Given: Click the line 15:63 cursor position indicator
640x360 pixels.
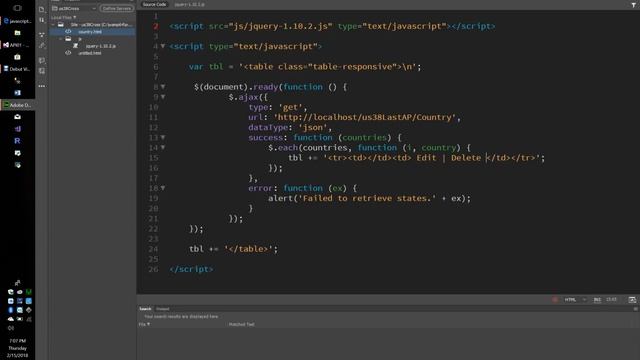Looking at the screenshot, I should (x=611, y=300).
